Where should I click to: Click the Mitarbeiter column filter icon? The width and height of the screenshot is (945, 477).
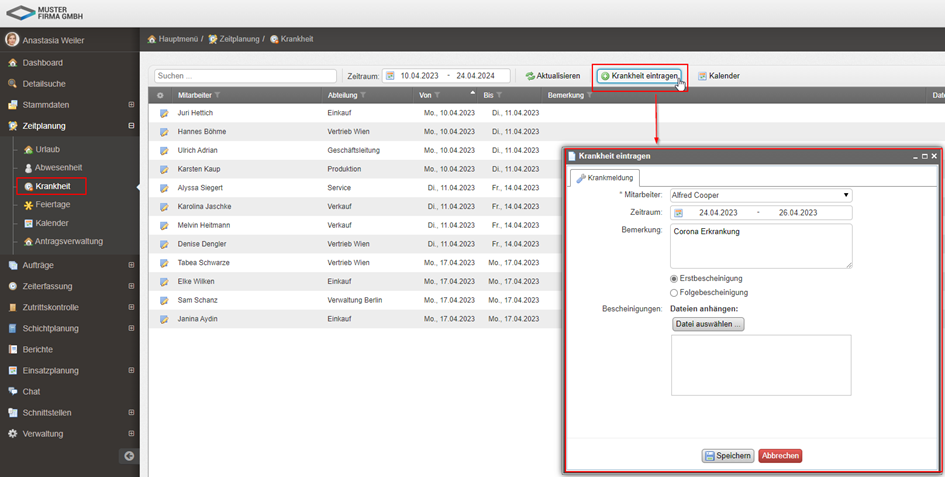218,95
